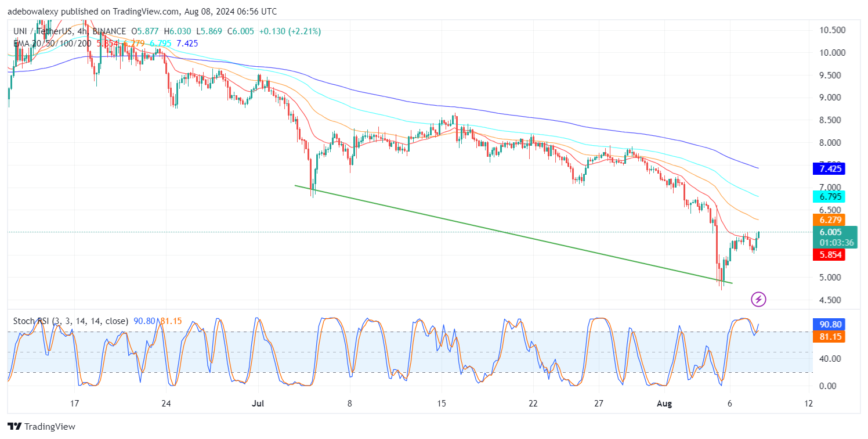Screen dimensions: 868x439
Task: Click the 'Jul' date label on time axis
Action: (x=257, y=403)
